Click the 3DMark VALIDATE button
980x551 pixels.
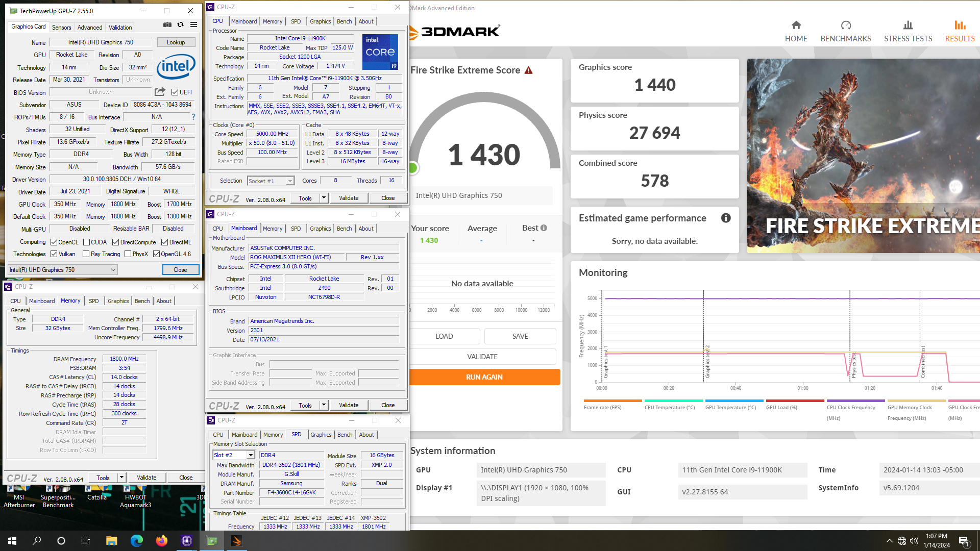tap(482, 357)
